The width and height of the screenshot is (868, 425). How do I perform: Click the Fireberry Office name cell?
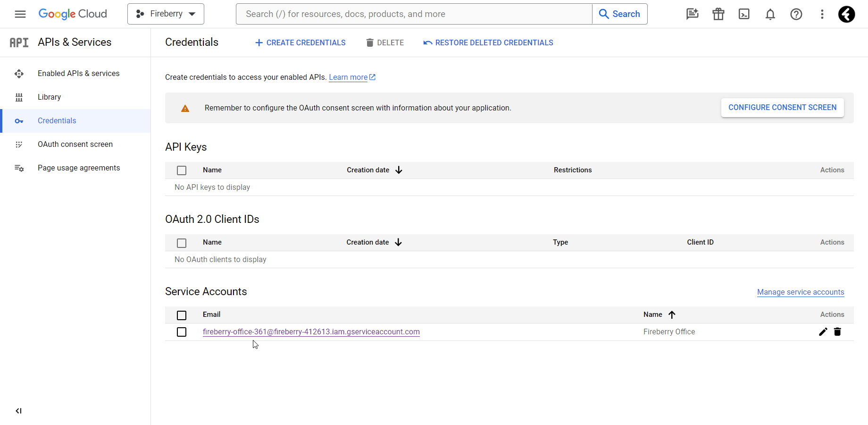click(669, 332)
